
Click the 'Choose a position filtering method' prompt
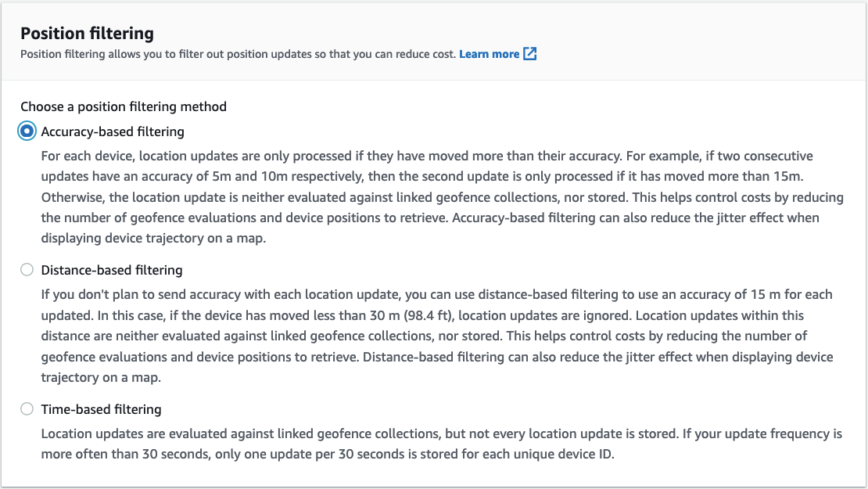coord(123,106)
